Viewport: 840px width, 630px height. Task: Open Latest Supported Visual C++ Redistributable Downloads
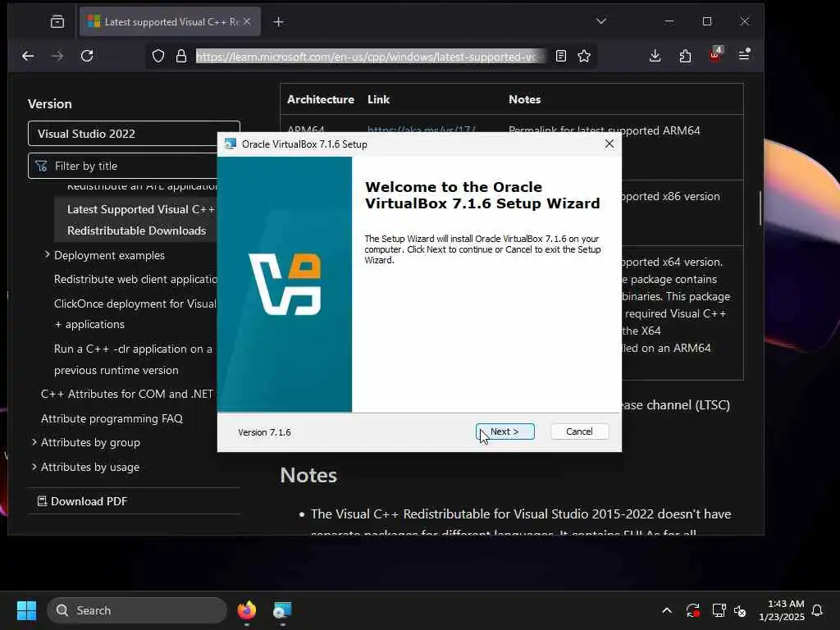pyautogui.click(x=140, y=220)
